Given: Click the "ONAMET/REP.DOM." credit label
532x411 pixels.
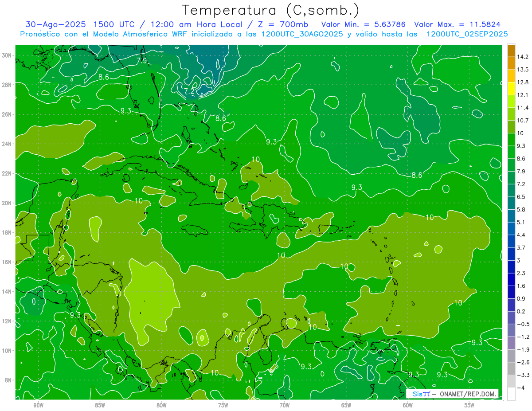Looking at the screenshot, I should click(x=468, y=394).
